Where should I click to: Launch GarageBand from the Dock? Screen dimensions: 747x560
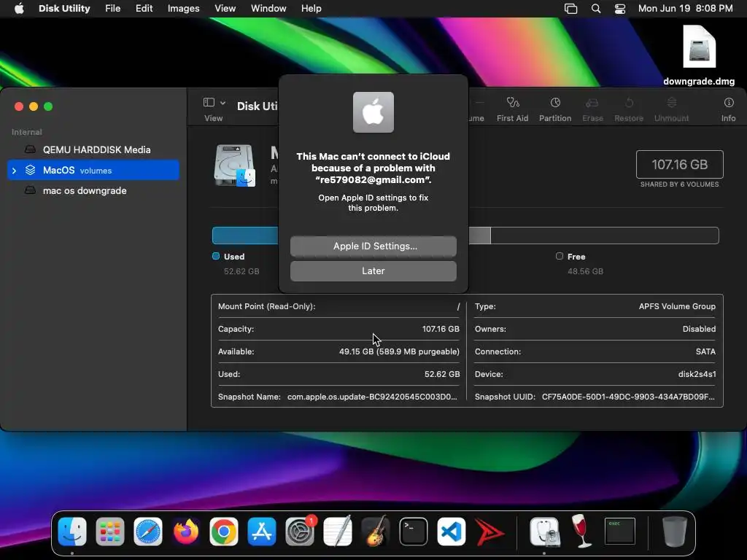(x=376, y=532)
